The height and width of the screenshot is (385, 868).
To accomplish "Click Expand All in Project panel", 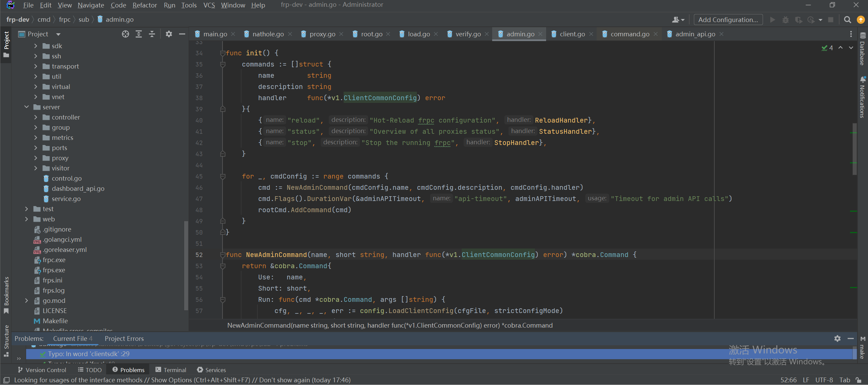I will tap(139, 34).
